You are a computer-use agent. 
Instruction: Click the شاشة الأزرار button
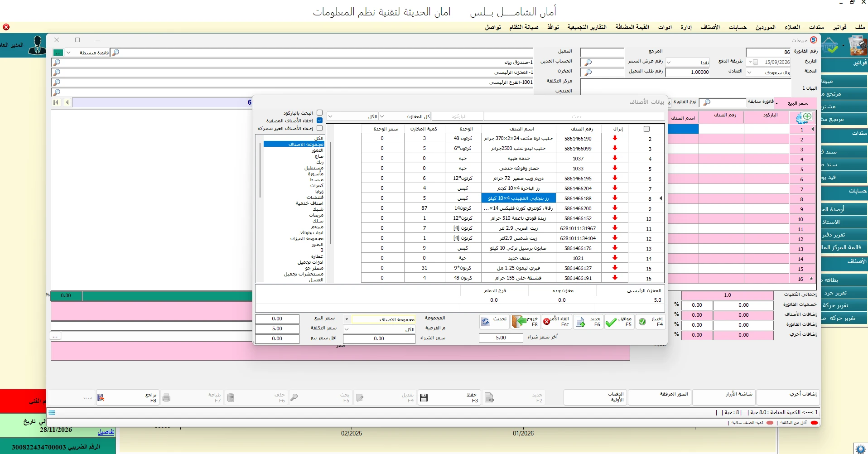tap(724, 397)
